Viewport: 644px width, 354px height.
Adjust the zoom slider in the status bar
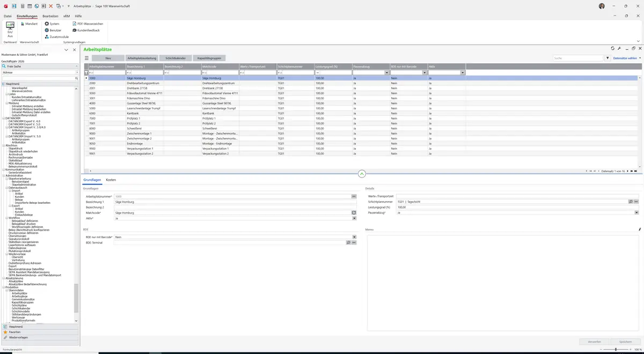(615, 350)
